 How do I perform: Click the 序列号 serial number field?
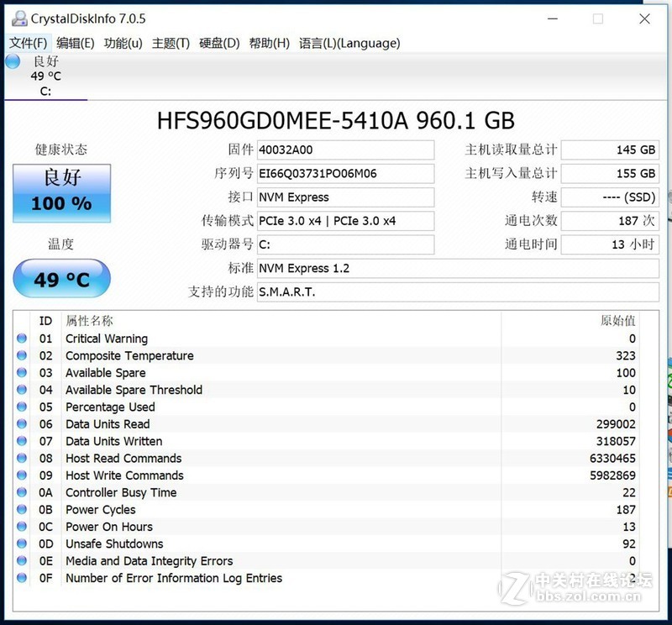tap(344, 173)
